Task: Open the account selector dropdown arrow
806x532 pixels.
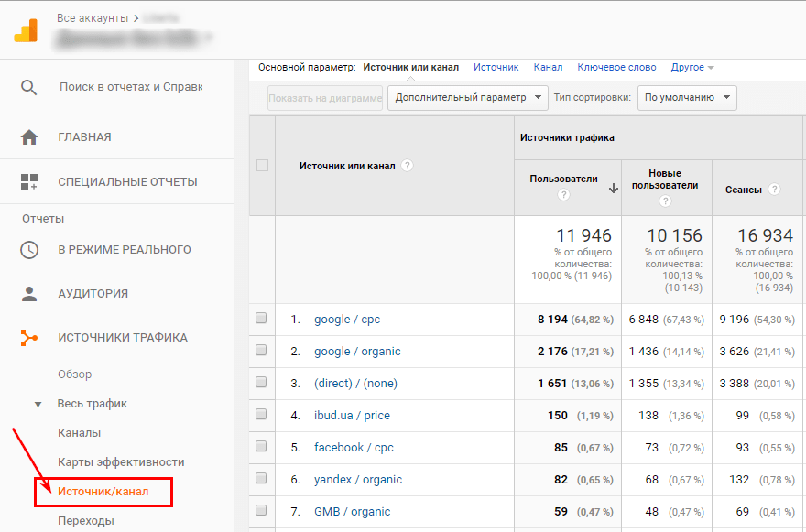Action: pos(209,37)
